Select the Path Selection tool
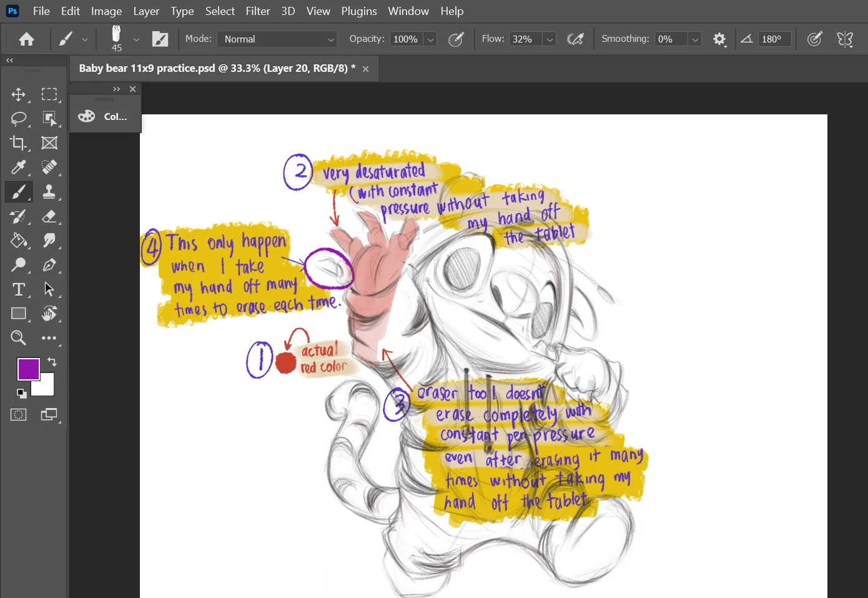This screenshot has width=868, height=598. 49,289
